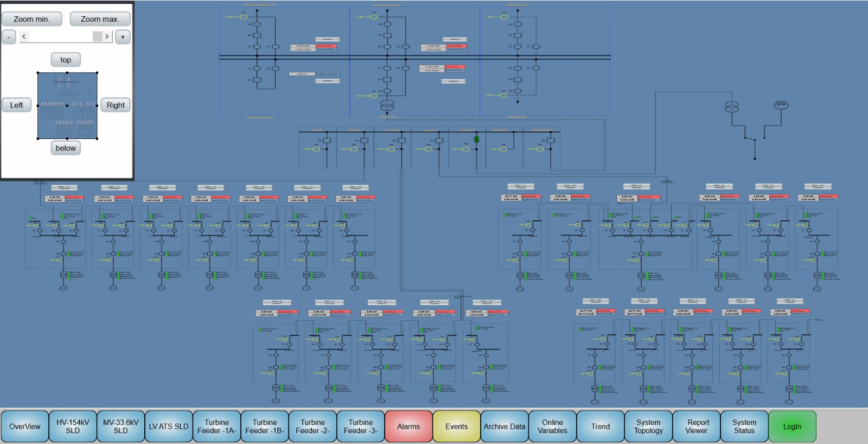Click the scrollbar left arrow
The width and height of the screenshot is (868, 444).
24,36
